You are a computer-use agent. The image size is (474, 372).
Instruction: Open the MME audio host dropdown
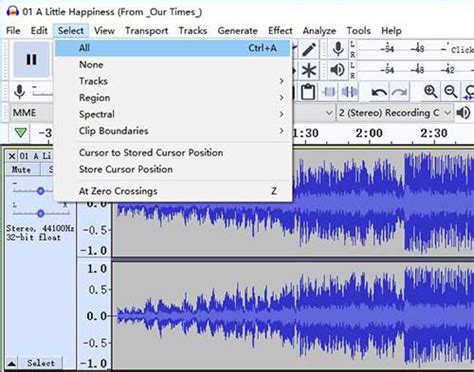pyautogui.click(x=32, y=113)
